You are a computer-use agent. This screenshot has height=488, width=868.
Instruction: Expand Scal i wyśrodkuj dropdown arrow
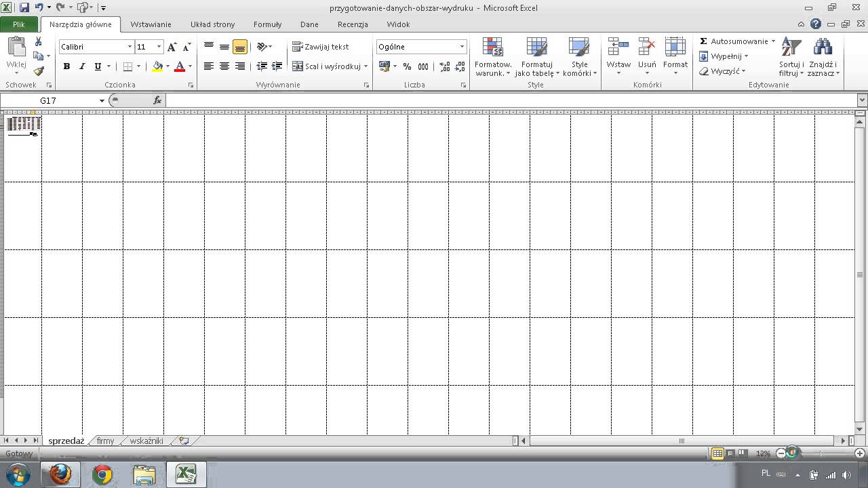[x=366, y=66]
